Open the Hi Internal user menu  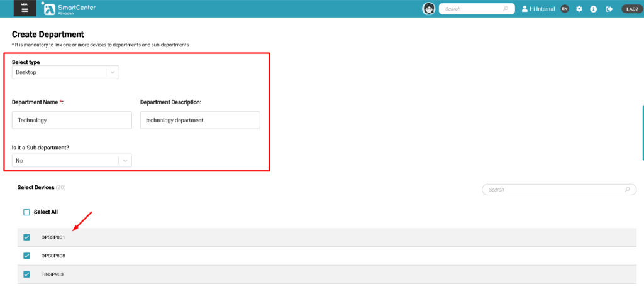pos(538,9)
